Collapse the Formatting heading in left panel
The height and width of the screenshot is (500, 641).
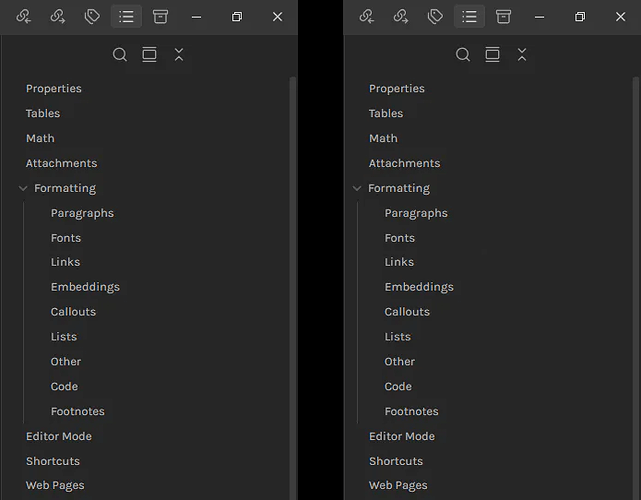(x=23, y=188)
